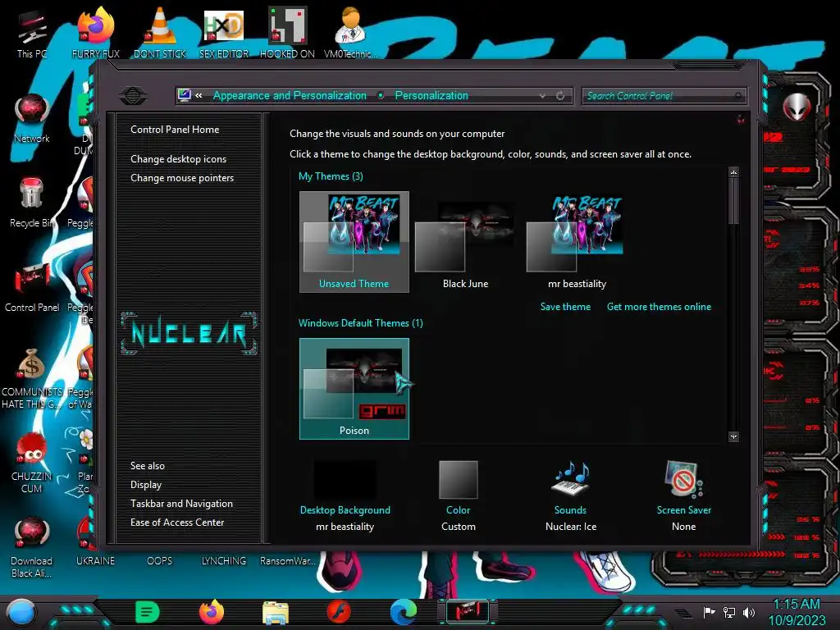Select the Black June theme
Screen dimensions: 840x630
[x=466, y=242]
